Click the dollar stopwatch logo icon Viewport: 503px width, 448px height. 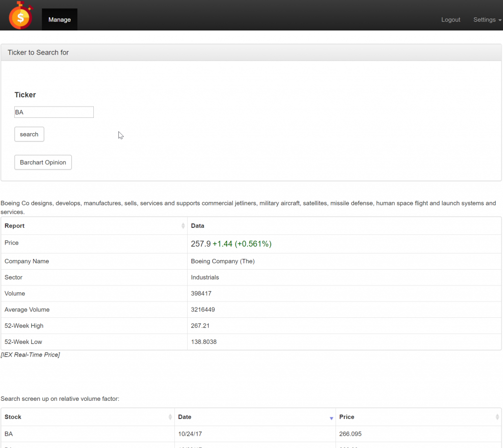point(21,16)
